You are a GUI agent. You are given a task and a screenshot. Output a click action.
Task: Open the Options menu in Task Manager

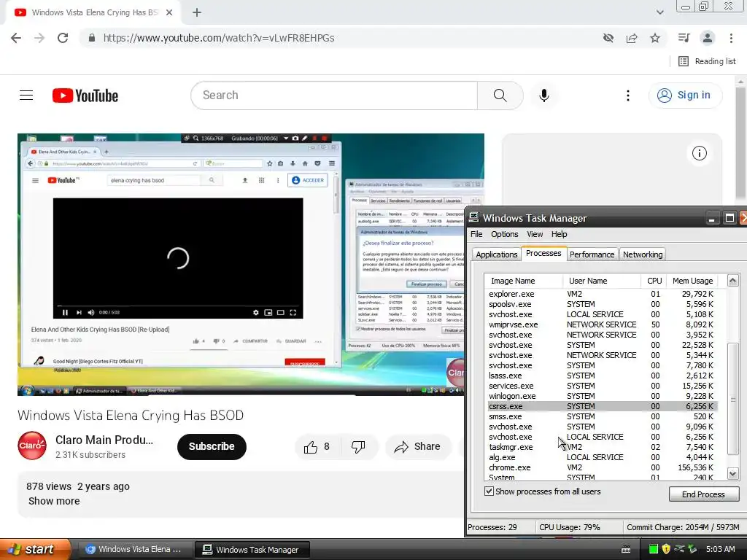pyautogui.click(x=505, y=234)
